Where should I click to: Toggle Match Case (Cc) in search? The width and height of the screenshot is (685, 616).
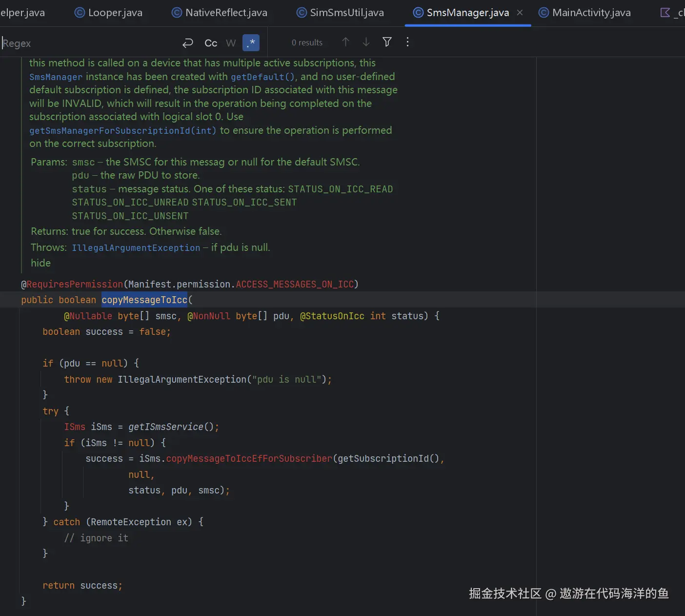tap(211, 43)
